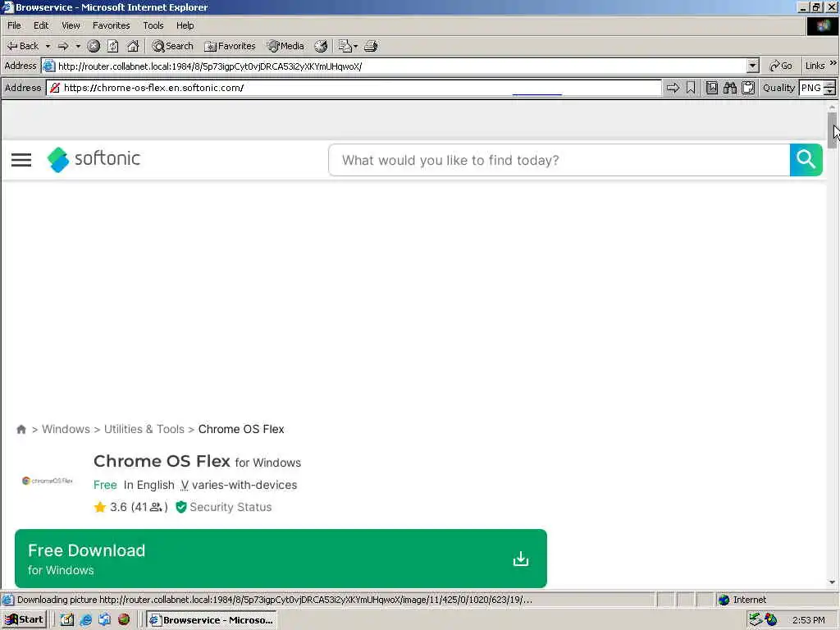This screenshot has height=630, width=840.
Task: Expand the Links toolbar chevron
Action: click(833, 63)
